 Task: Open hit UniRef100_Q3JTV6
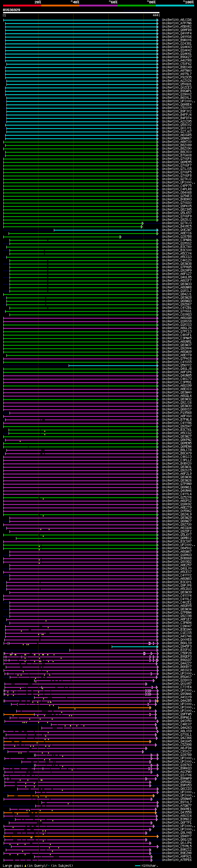click(177, 775)
